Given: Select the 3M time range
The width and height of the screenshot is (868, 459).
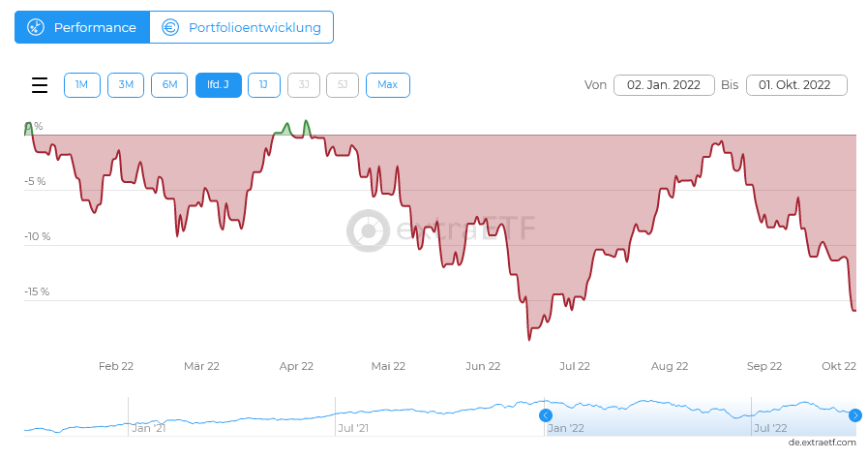Looking at the screenshot, I should [126, 85].
